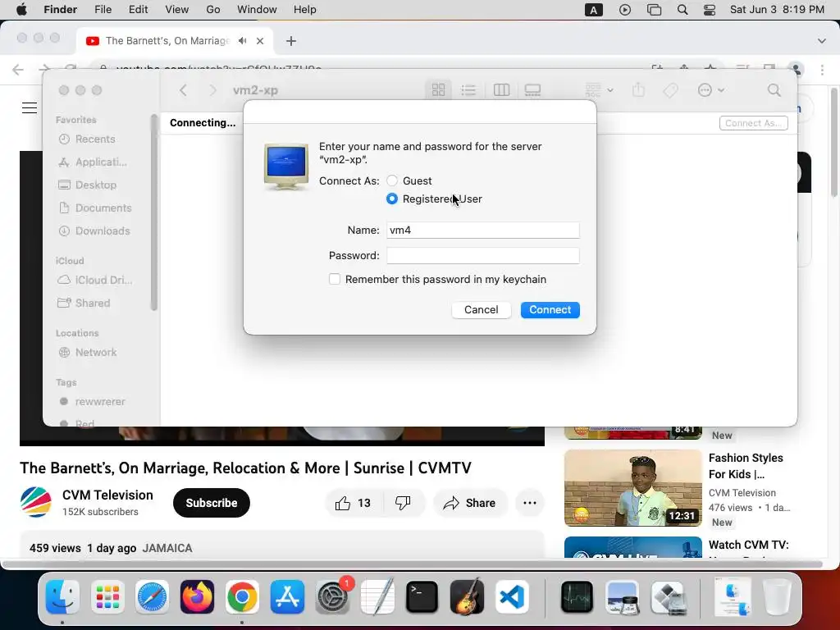Open Fashion Styles For Kids video thumbnail
Screen dimensions: 840x630
[633, 488]
